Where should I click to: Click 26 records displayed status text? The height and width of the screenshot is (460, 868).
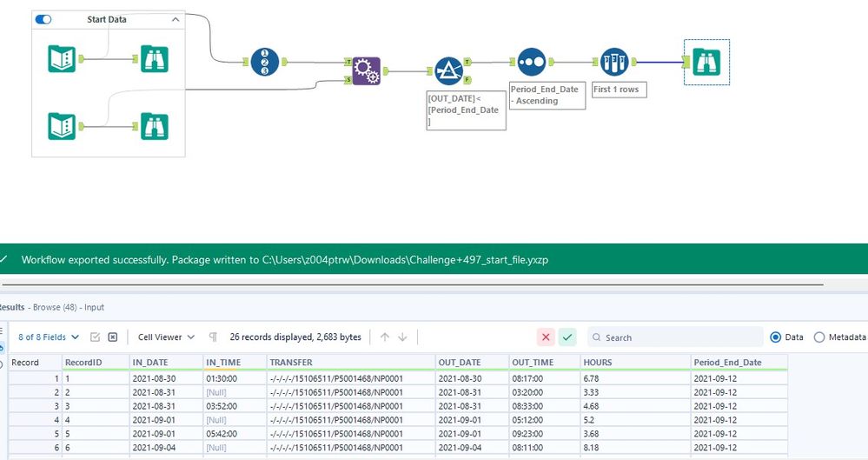click(295, 337)
